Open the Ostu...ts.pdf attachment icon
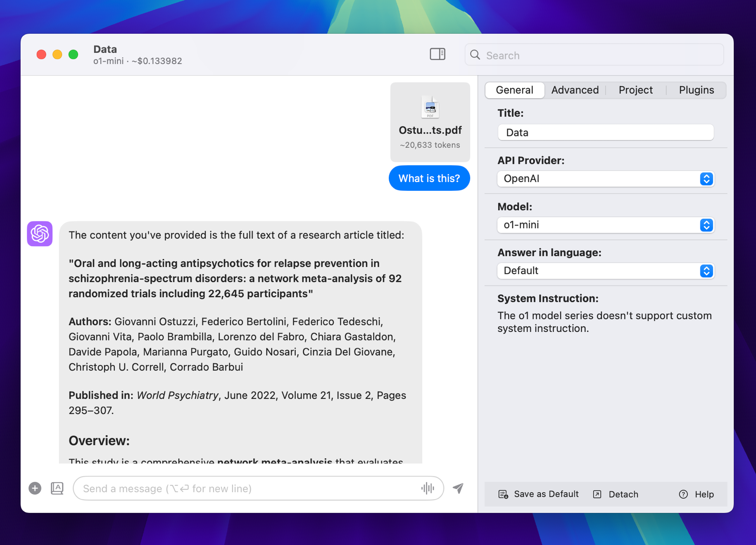Viewport: 756px width, 545px height. (x=430, y=107)
